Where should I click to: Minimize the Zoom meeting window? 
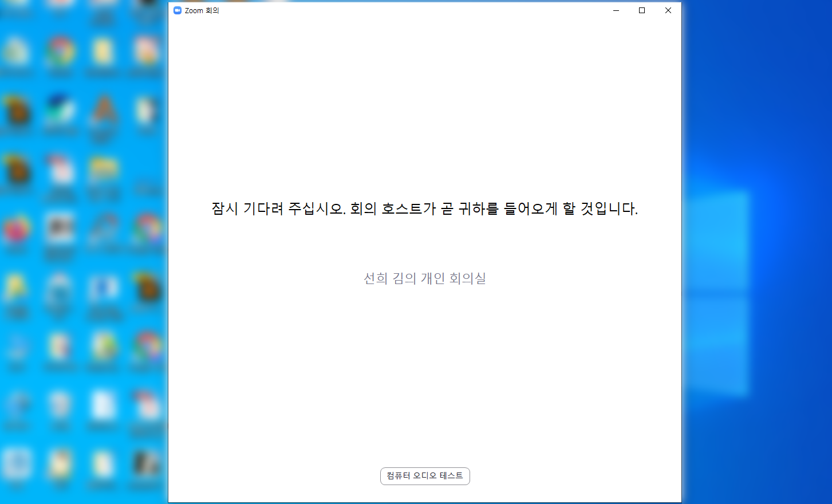coord(616,10)
